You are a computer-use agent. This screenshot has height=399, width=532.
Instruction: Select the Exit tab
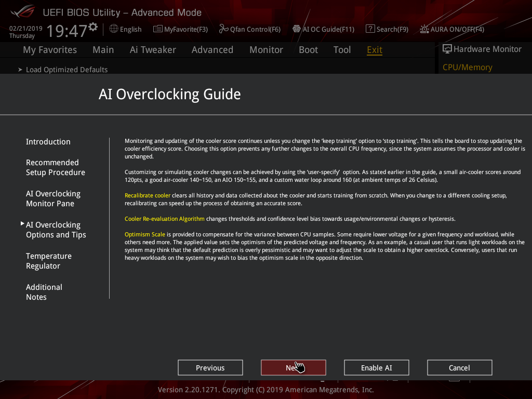point(375,50)
